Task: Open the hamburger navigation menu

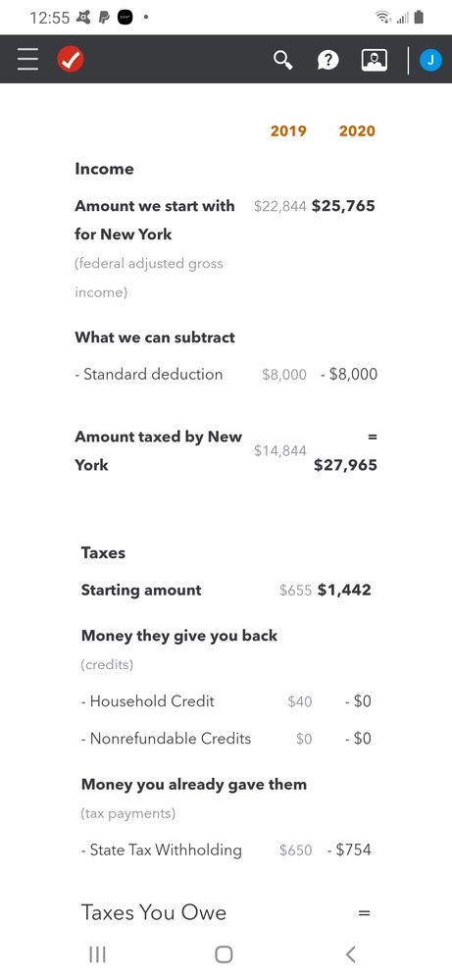Action: point(28,60)
